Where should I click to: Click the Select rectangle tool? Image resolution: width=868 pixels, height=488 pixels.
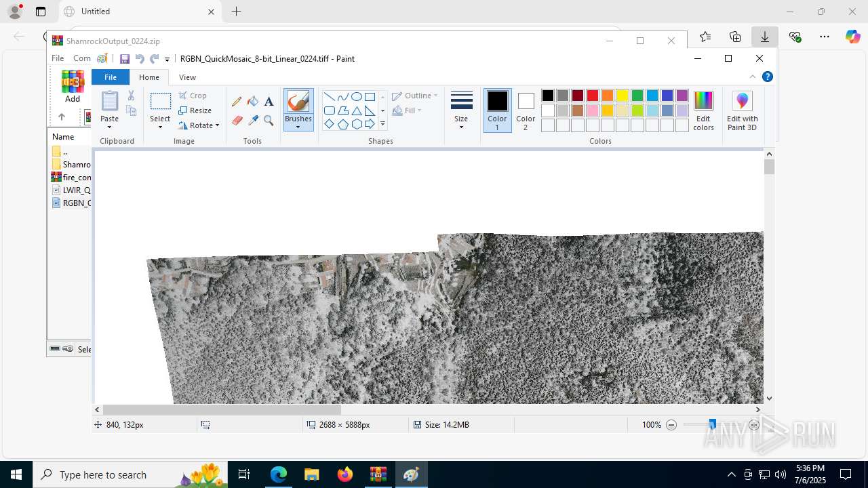pyautogui.click(x=160, y=102)
